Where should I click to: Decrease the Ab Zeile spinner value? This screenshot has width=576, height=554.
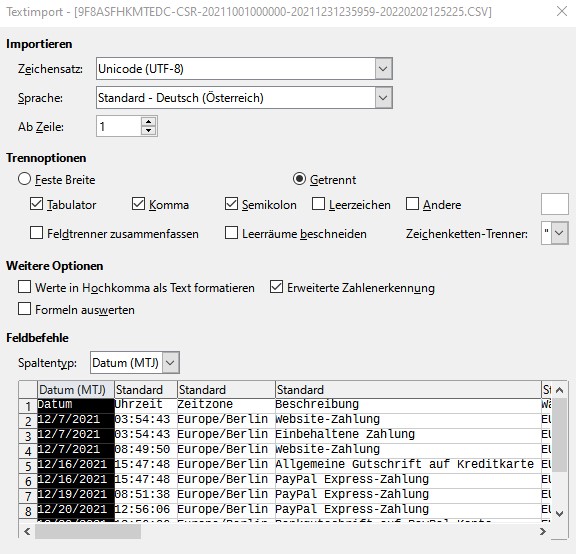(148, 130)
